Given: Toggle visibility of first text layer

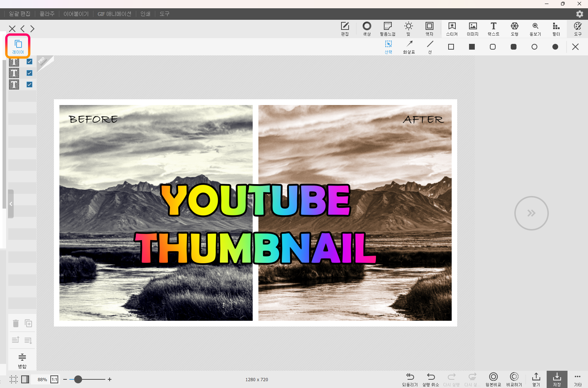Looking at the screenshot, I should [x=29, y=61].
